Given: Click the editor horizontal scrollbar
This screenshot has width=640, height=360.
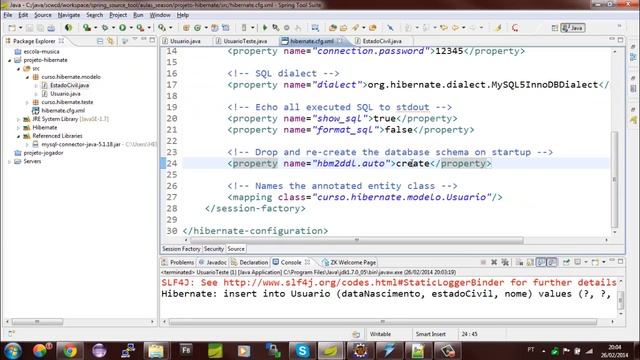Looking at the screenshot, I should [x=357, y=240].
